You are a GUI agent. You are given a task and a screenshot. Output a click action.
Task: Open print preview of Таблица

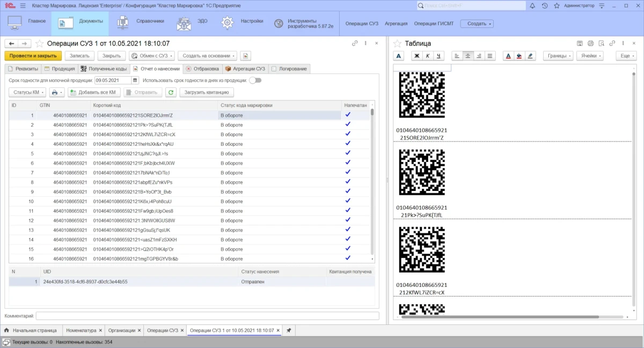601,43
